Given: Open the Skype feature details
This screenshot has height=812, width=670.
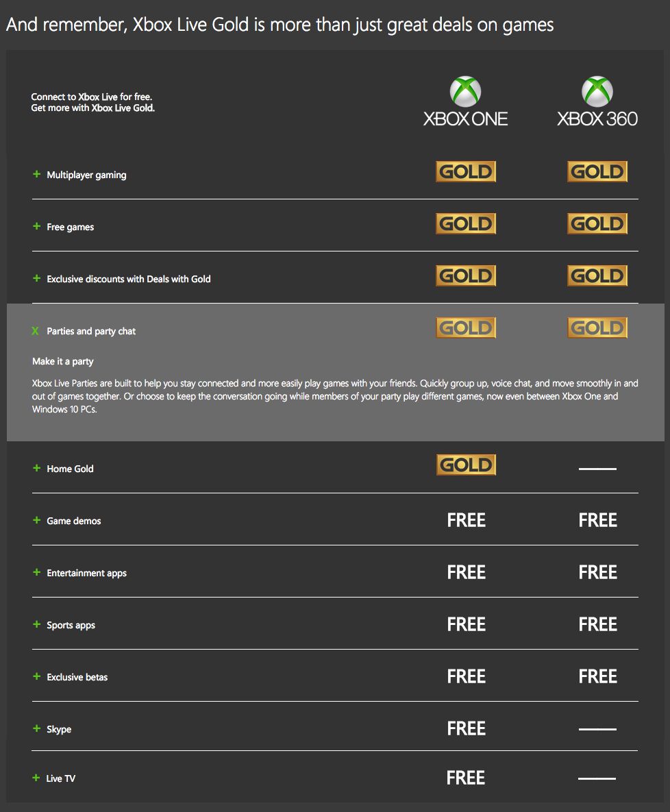Looking at the screenshot, I should (37, 729).
